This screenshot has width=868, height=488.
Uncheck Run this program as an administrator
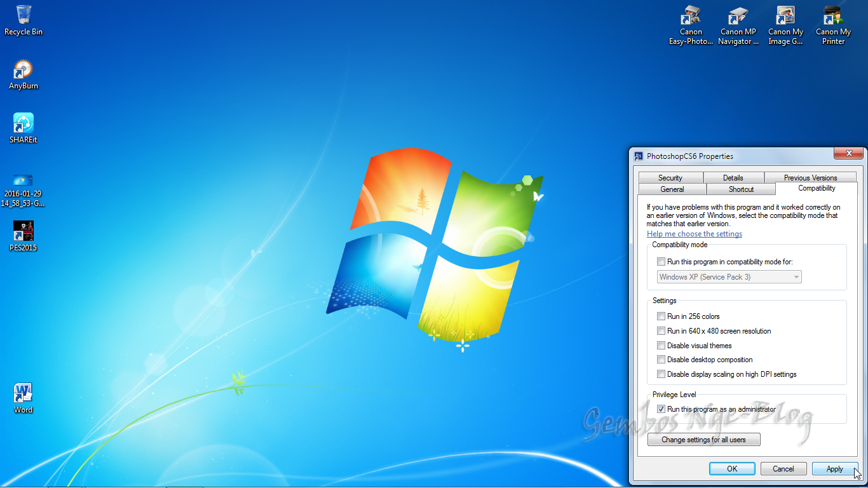point(661,409)
